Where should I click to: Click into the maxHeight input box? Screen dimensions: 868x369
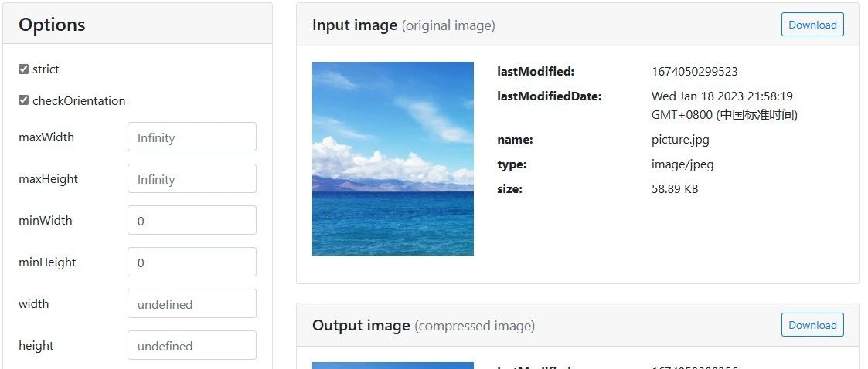coord(192,178)
